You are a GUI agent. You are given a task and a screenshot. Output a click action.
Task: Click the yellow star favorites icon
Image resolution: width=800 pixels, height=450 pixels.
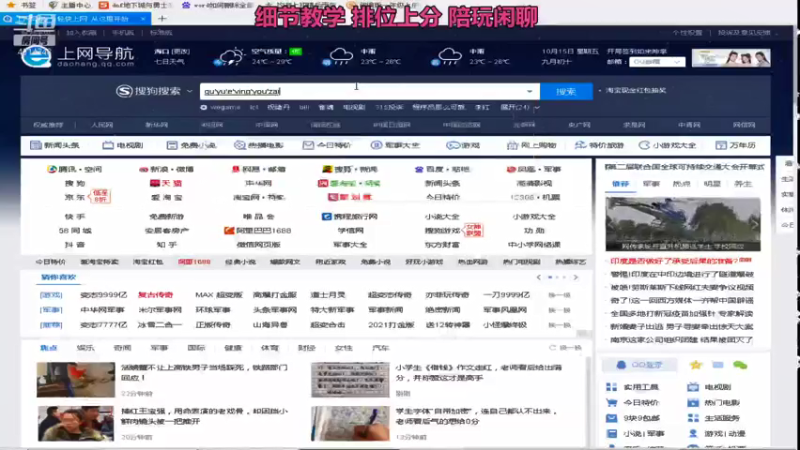point(695,365)
